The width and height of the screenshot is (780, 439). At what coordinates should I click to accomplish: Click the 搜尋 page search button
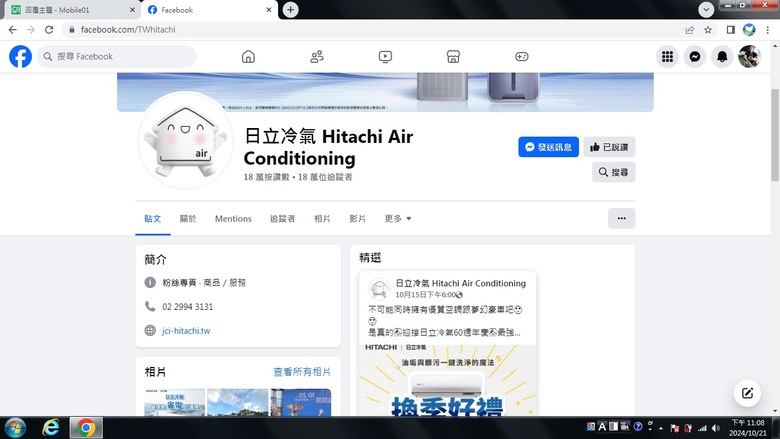(613, 172)
